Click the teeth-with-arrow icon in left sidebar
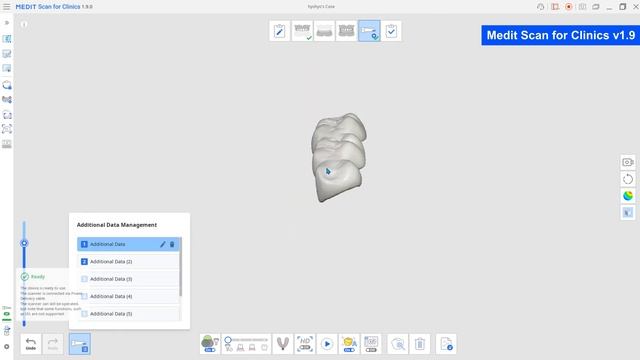Viewport: 640px width, 360px height. point(7,100)
